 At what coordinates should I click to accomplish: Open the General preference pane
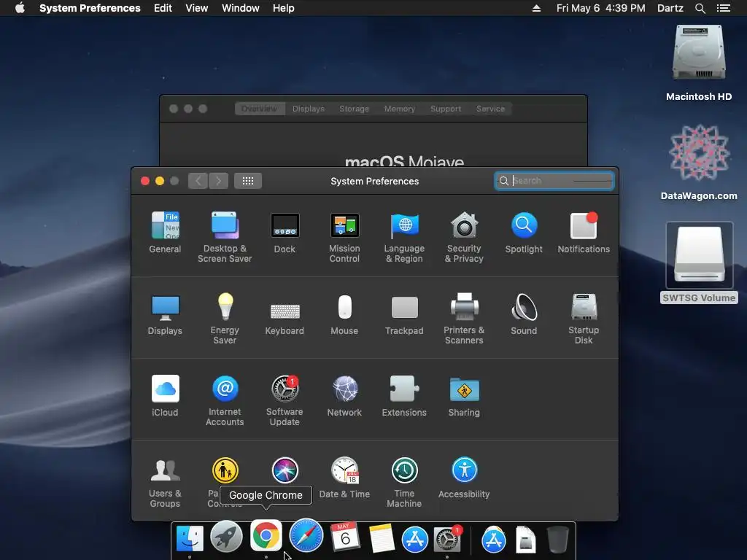point(165,233)
